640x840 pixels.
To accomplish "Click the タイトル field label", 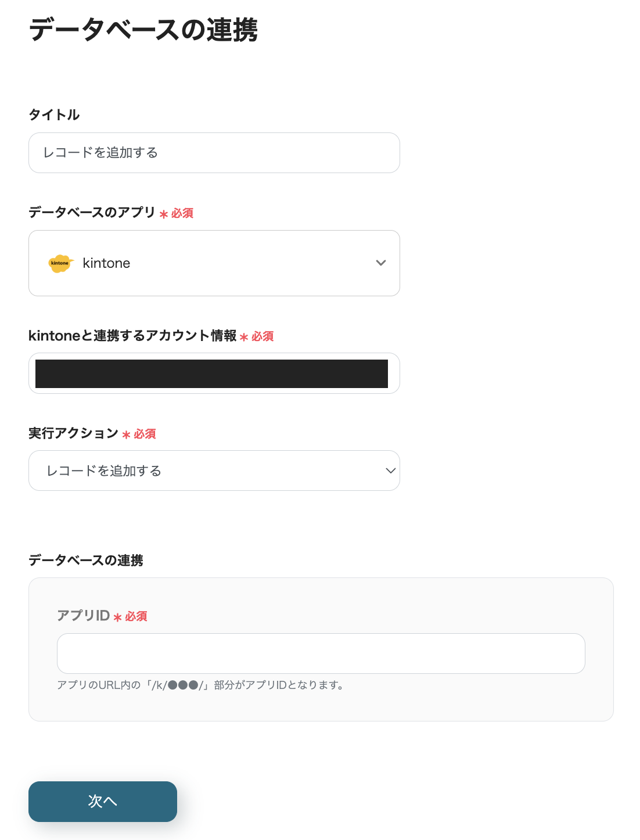I will (54, 115).
